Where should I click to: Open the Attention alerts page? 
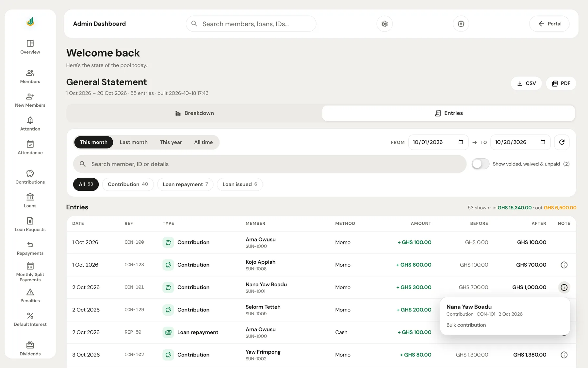(30, 124)
